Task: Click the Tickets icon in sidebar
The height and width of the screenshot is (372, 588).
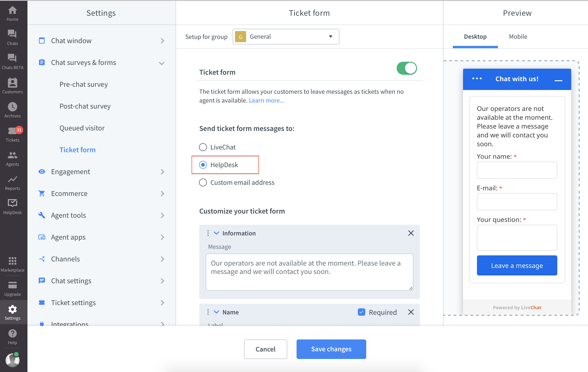Action: coord(13,133)
